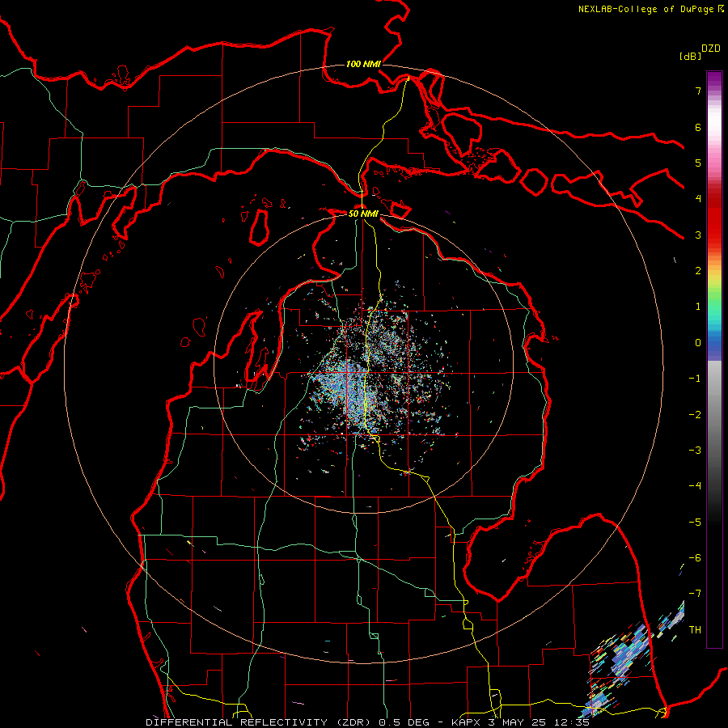Click the 4 value on color scale
The width and height of the screenshot is (728, 728).
click(x=698, y=199)
